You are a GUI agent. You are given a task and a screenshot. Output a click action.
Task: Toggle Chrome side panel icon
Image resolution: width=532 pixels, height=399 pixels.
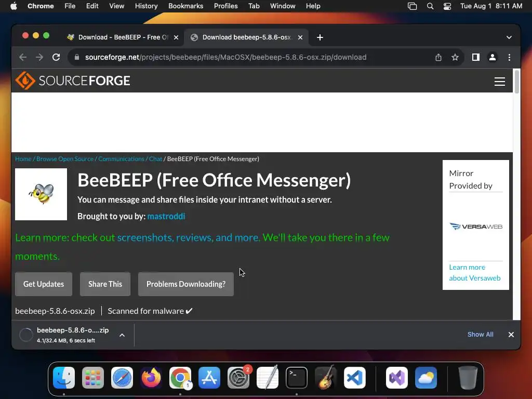[x=476, y=57]
